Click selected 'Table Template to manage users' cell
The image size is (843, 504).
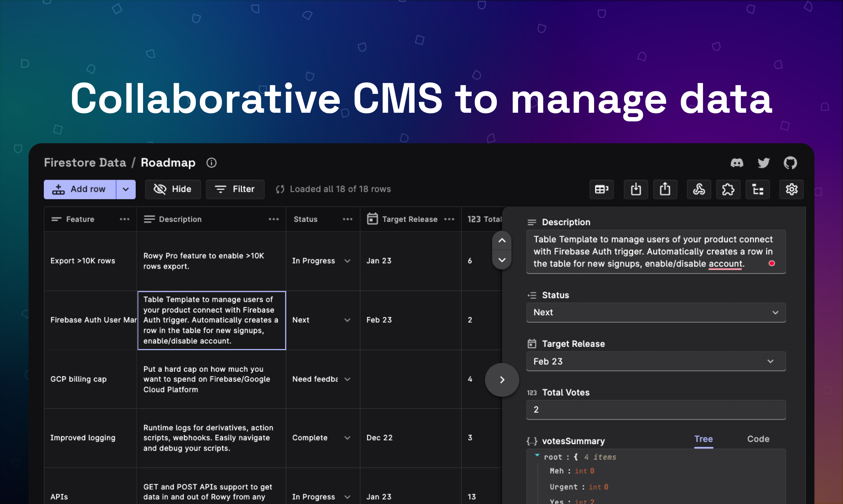[x=211, y=320]
